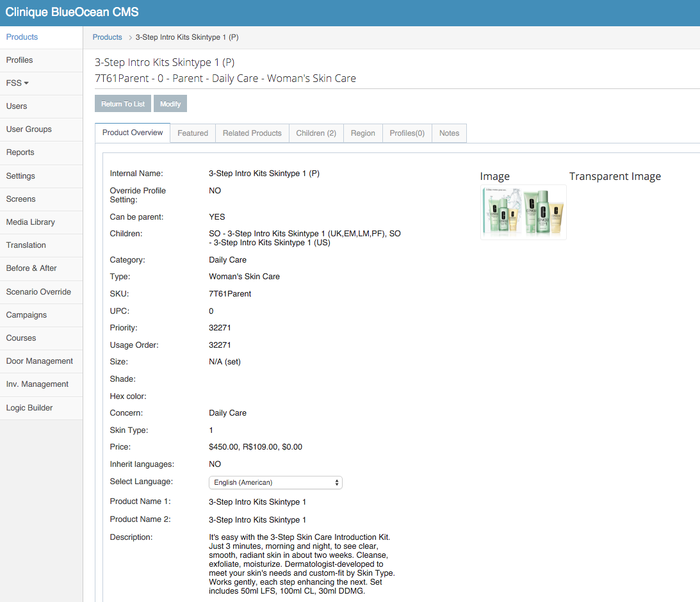Screen dimensions: 700x602
Task: Open Media Library
Action: click(x=41, y=222)
